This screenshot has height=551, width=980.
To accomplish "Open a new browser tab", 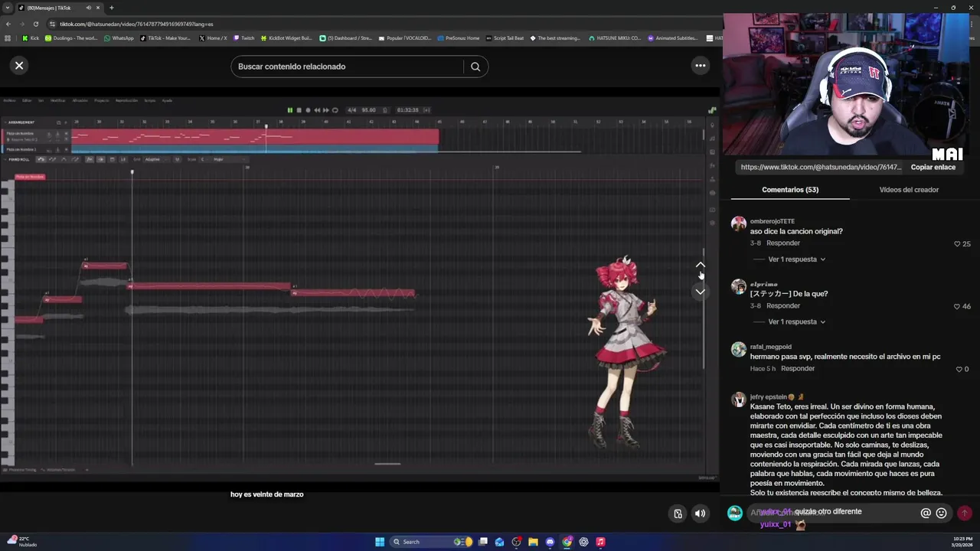I will point(111,8).
